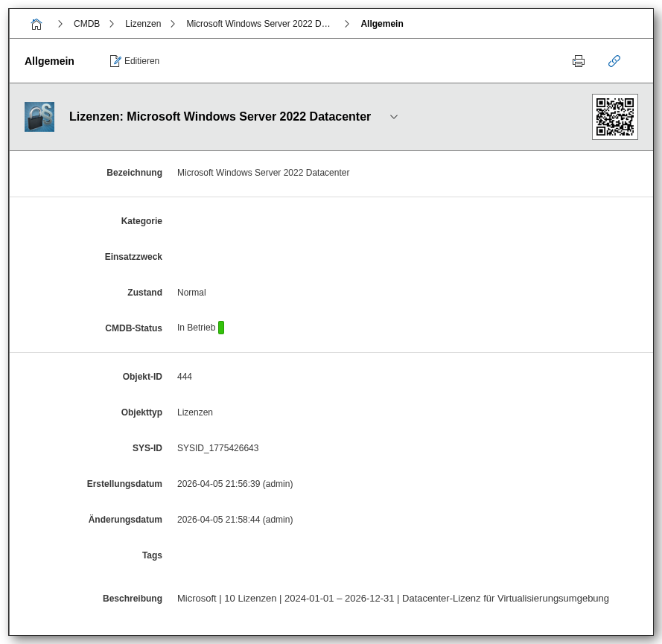Click the Editieren button

tap(135, 61)
